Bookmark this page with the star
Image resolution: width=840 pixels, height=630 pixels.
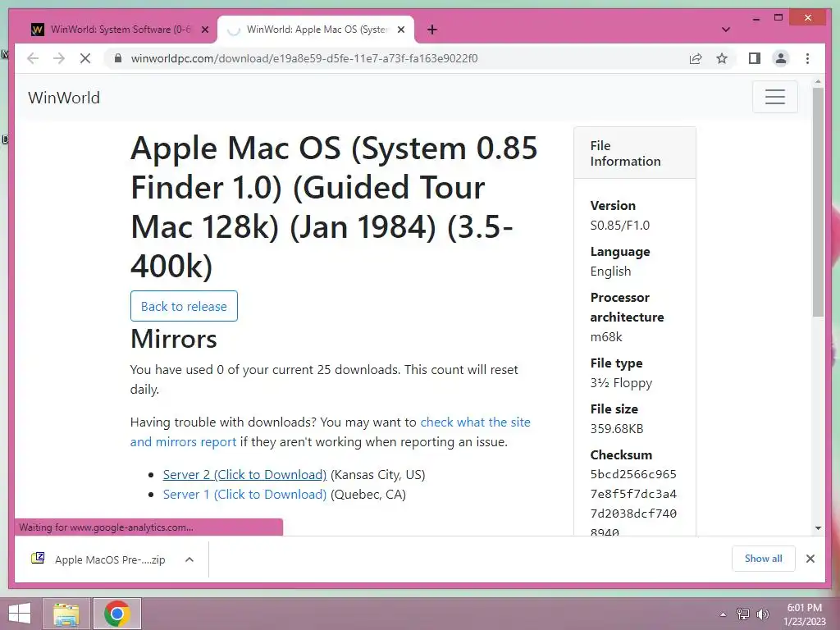(x=722, y=58)
